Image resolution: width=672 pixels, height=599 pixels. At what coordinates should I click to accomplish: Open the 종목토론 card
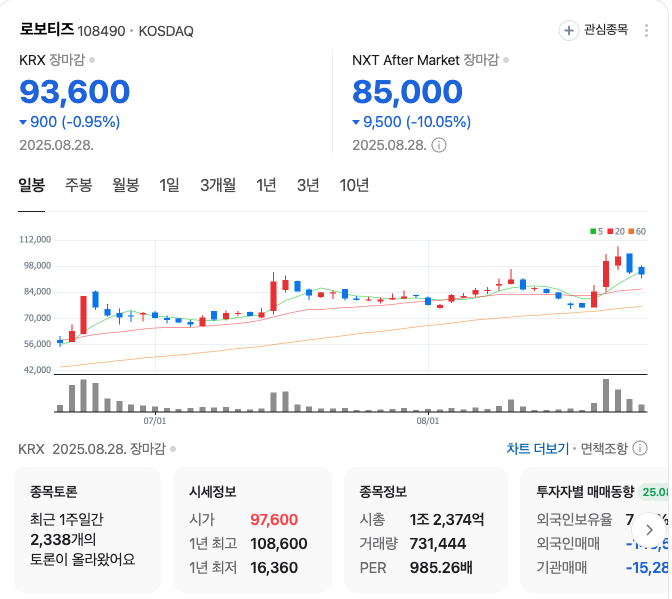pyautogui.click(x=87, y=530)
